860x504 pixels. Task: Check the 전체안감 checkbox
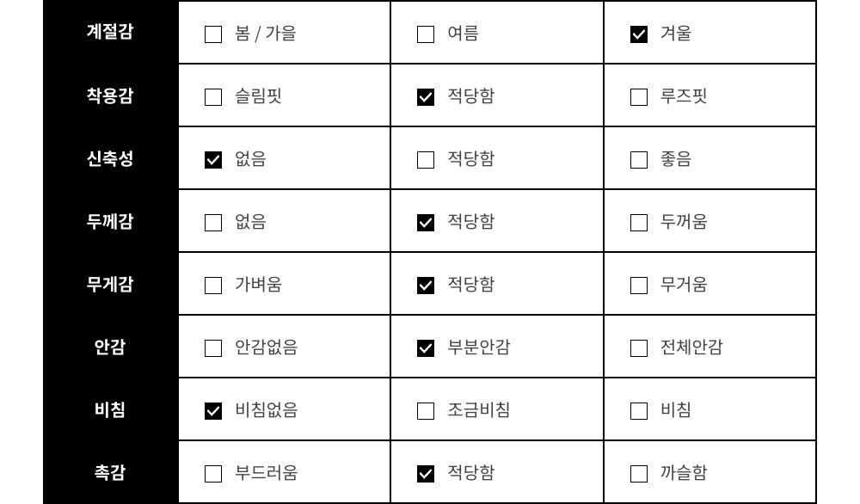tap(638, 348)
